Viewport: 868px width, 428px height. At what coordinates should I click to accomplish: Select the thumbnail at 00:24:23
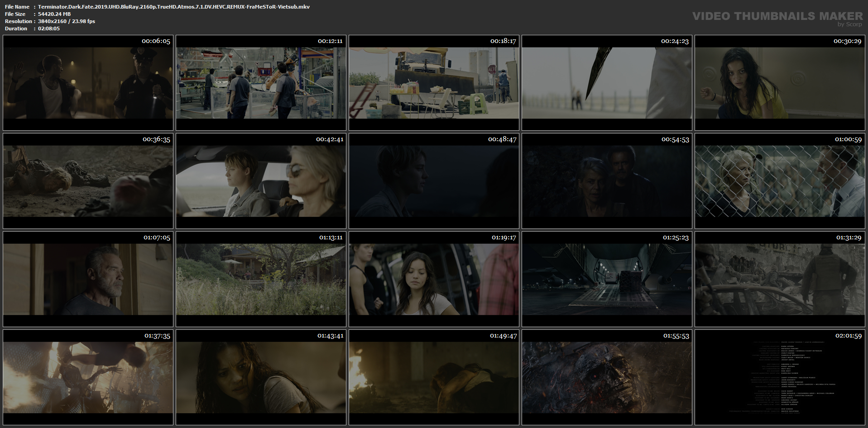(607, 83)
